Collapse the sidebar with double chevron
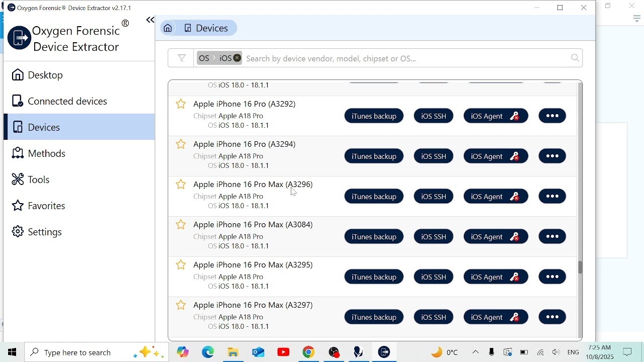The width and height of the screenshot is (644, 362). 150,20
